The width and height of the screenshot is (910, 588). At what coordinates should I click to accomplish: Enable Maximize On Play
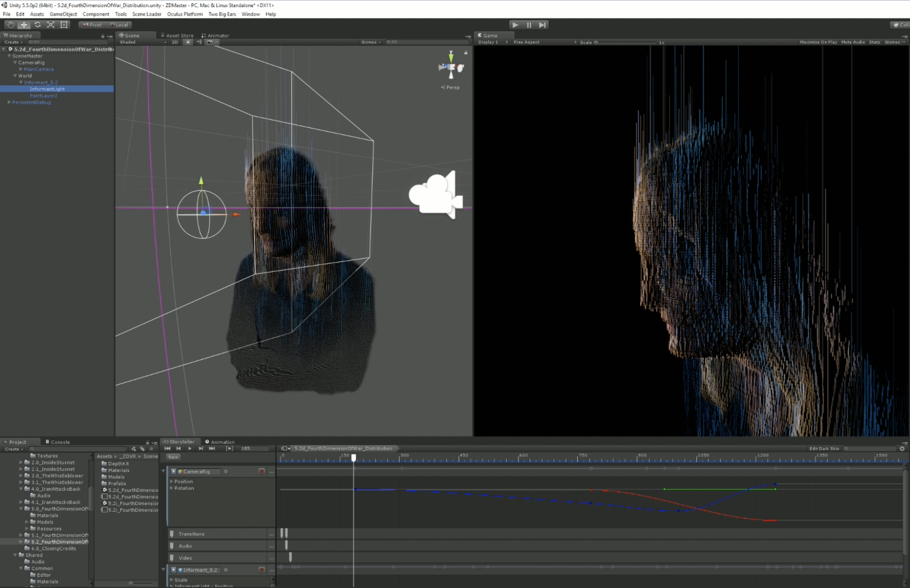tap(818, 42)
